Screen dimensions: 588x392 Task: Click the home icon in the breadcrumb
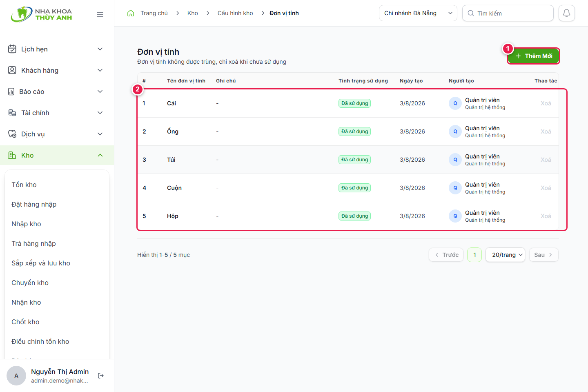point(131,13)
